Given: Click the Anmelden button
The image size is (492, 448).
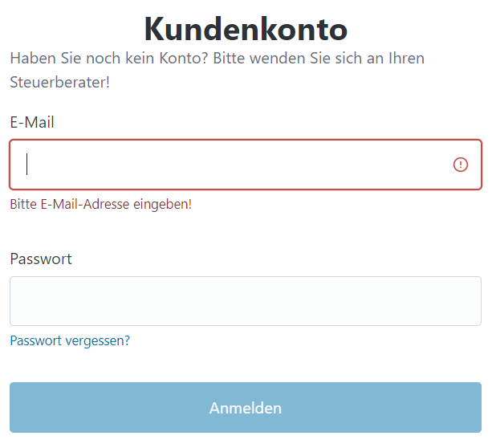Looking at the screenshot, I should pyautogui.click(x=246, y=408).
